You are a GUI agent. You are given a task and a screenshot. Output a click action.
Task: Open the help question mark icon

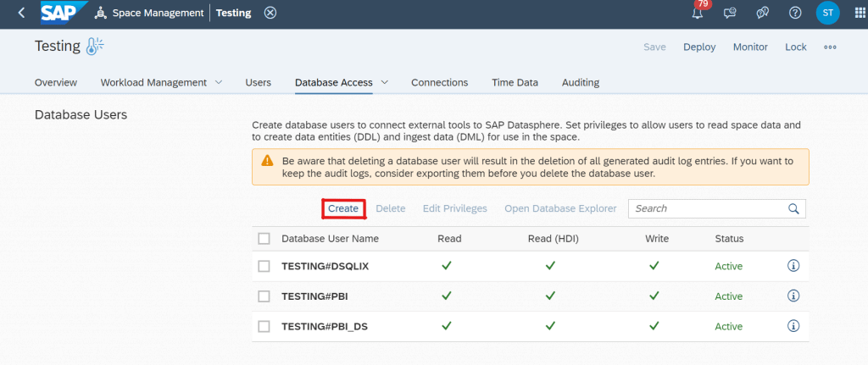[x=795, y=13]
